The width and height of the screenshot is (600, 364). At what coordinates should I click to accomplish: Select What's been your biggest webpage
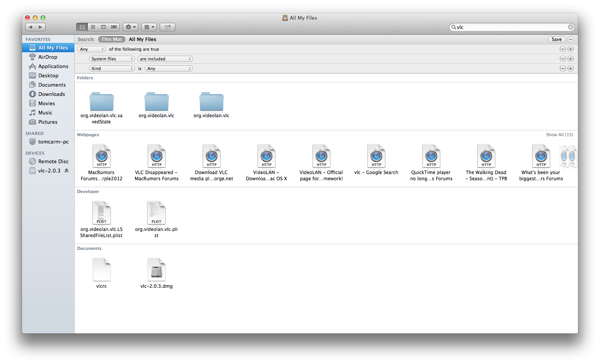tap(541, 162)
